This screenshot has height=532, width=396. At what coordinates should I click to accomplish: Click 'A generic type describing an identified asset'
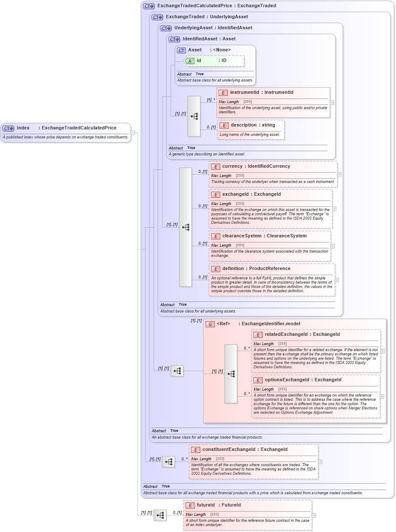point(207,154)
